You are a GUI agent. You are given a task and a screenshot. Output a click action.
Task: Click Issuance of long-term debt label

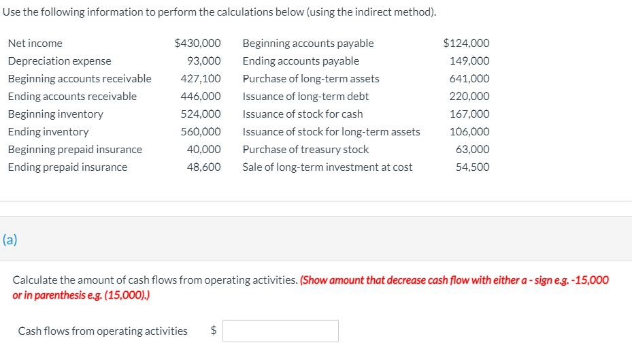305,97
